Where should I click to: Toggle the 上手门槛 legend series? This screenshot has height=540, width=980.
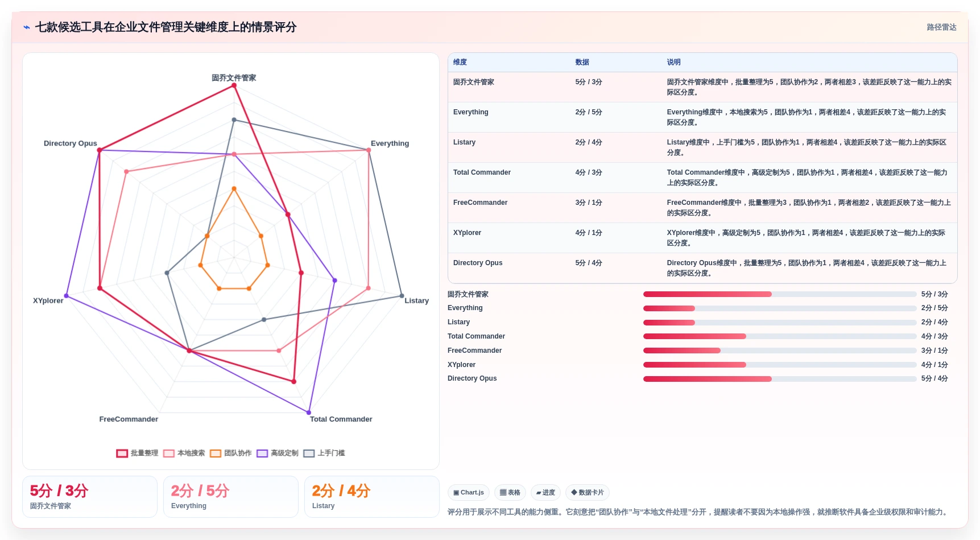coord(324,454)
